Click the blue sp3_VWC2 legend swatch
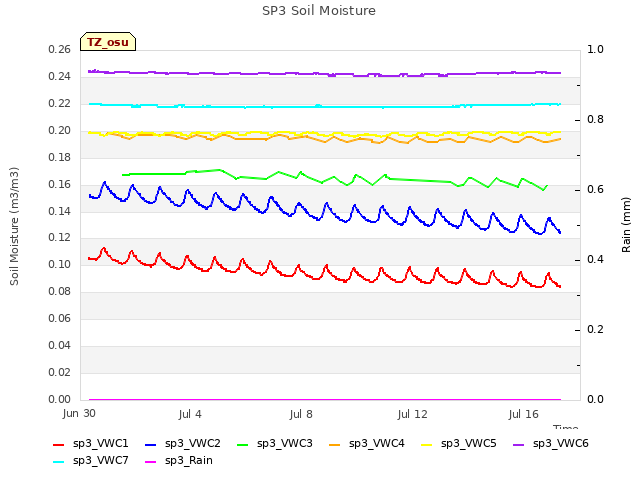Screen dimensions: 640x480 [151, 444]
